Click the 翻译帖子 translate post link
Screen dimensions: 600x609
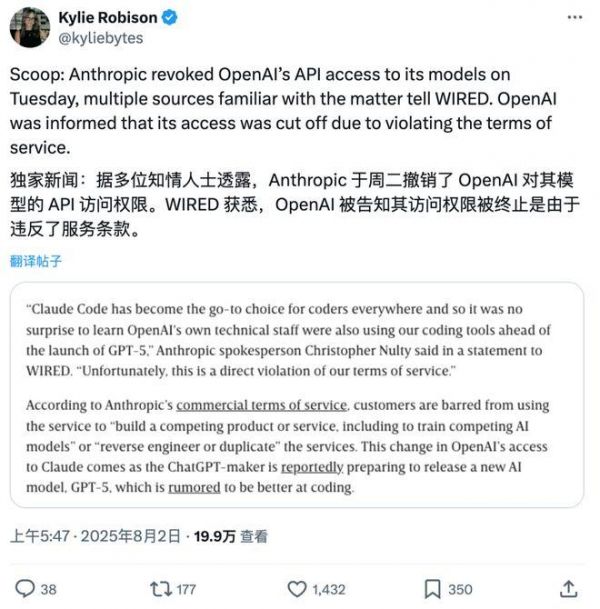[x=36, y=261]
